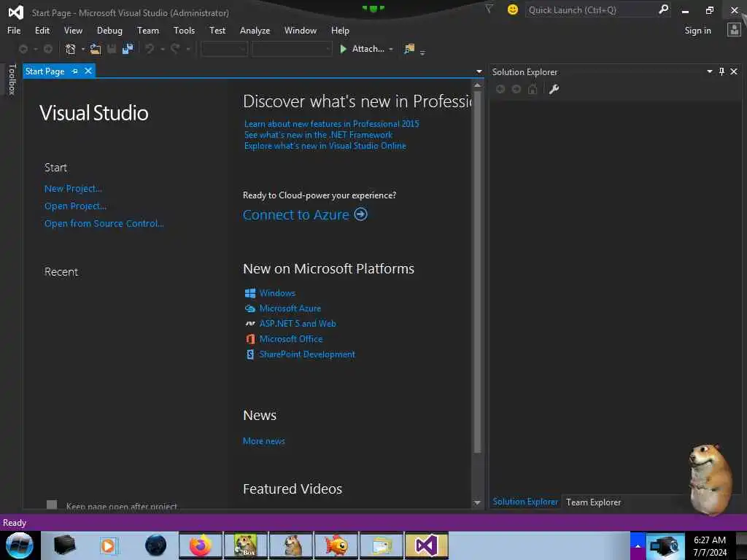Click the Solution Explorer Forward icon
This screenshot has width=747, height=560.
pos(516,89)
